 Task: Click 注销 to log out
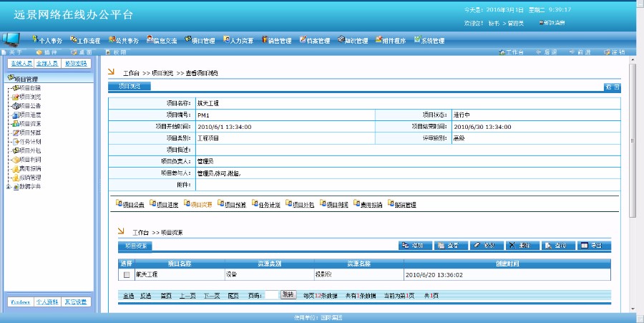614,52
